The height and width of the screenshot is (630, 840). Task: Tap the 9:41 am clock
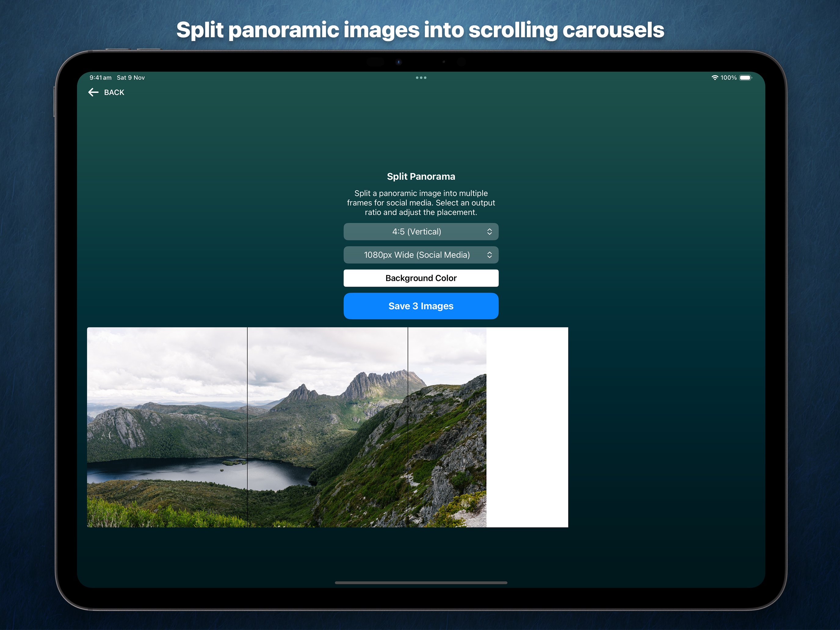click(x=100, y=78)
